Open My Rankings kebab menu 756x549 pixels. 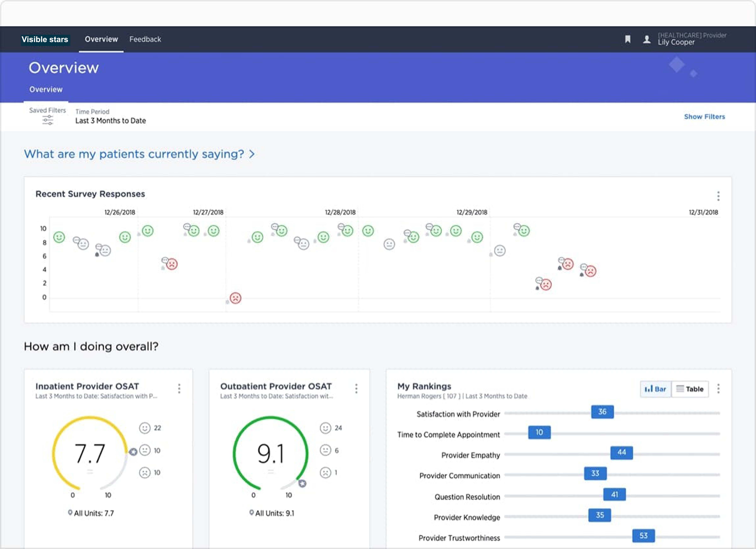tap(718, 388)
